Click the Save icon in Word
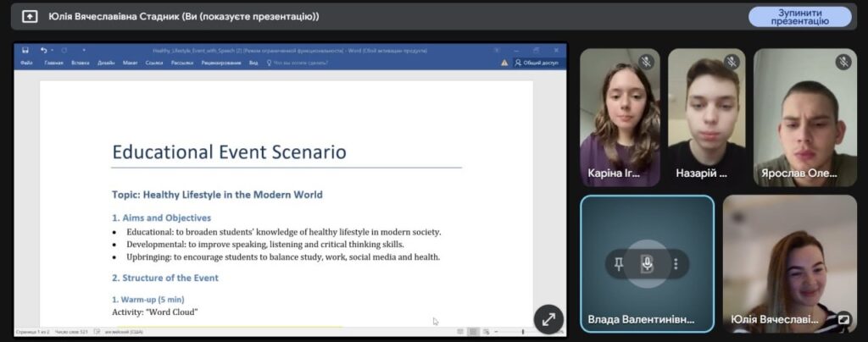The width and height of the screenshot is (868, 342). [x=25, y=51]
